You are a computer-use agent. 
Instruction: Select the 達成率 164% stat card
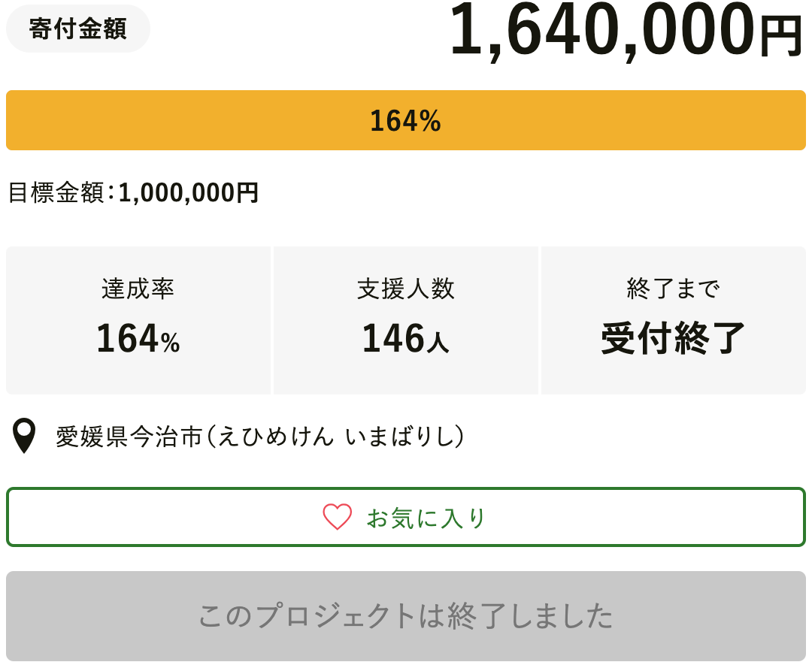tap(138, 320)
